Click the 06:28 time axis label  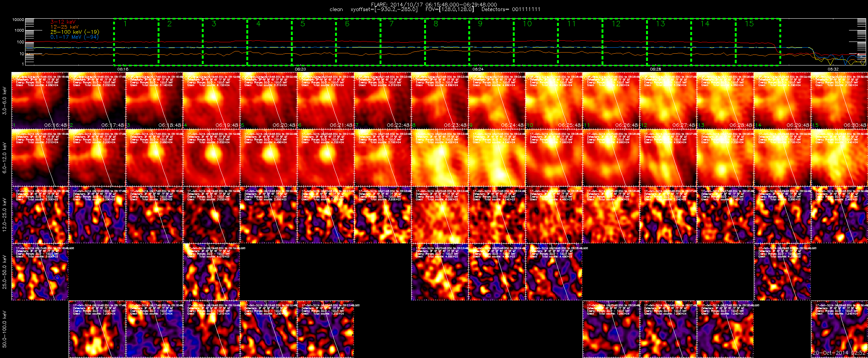(655, 69)
